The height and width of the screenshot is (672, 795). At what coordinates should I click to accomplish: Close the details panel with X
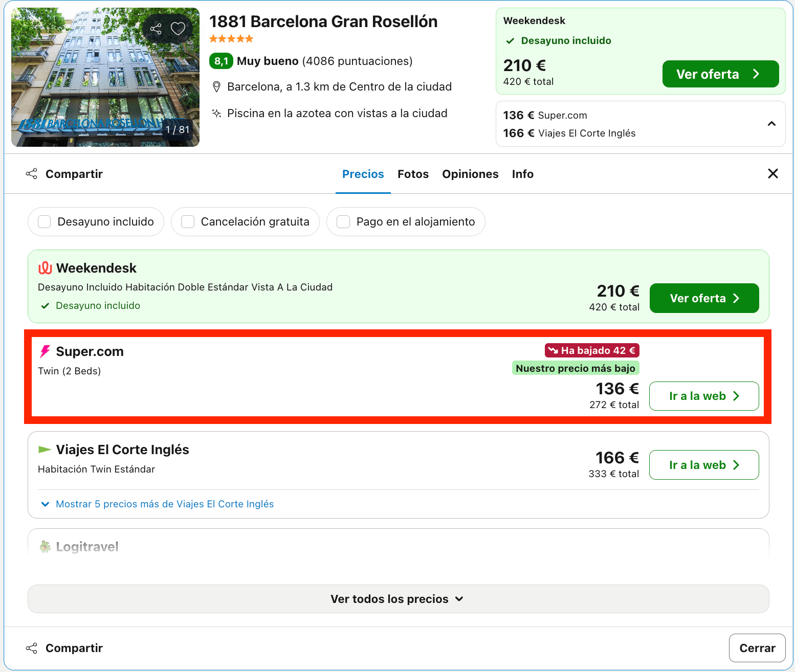point(772,174)
